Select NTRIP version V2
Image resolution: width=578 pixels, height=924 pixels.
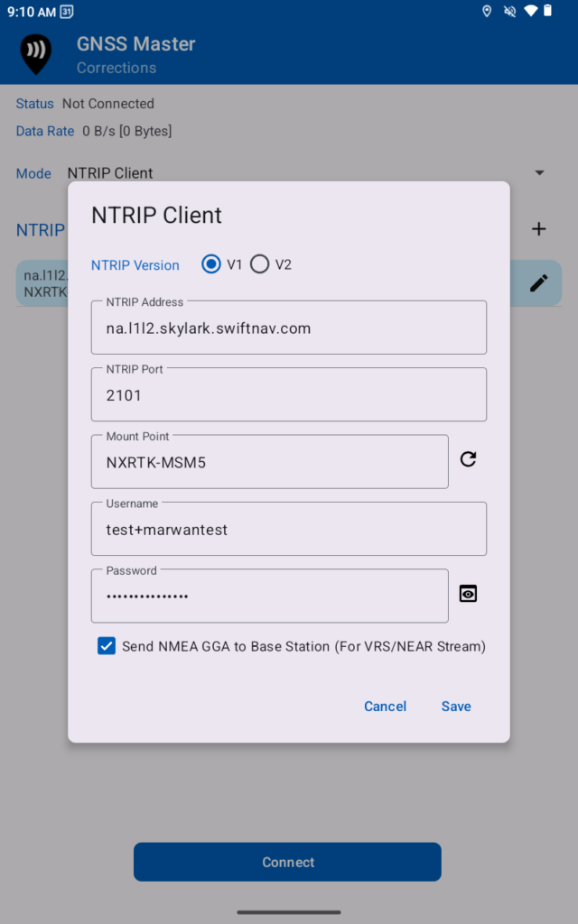(260, 264)
